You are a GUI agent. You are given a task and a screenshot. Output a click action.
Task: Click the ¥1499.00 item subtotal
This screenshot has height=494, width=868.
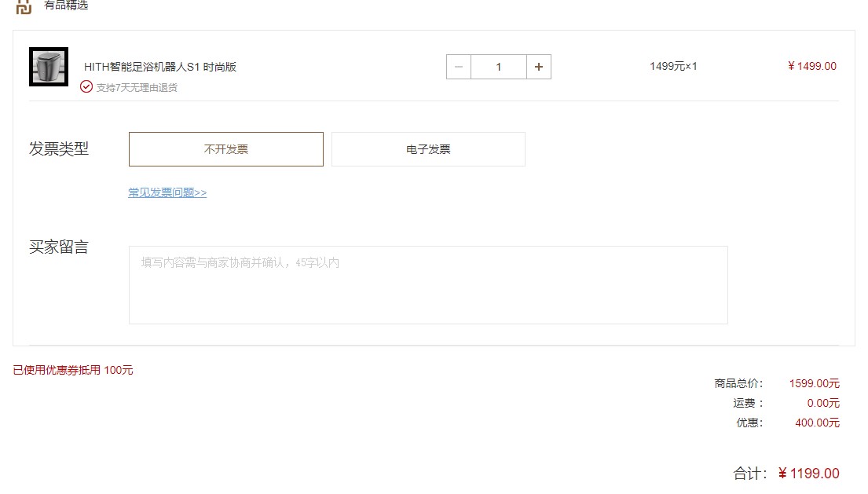(x=812, y=67)
